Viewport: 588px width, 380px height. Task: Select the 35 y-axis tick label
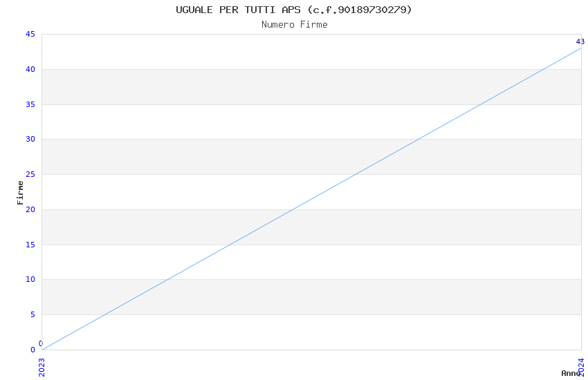30,105
